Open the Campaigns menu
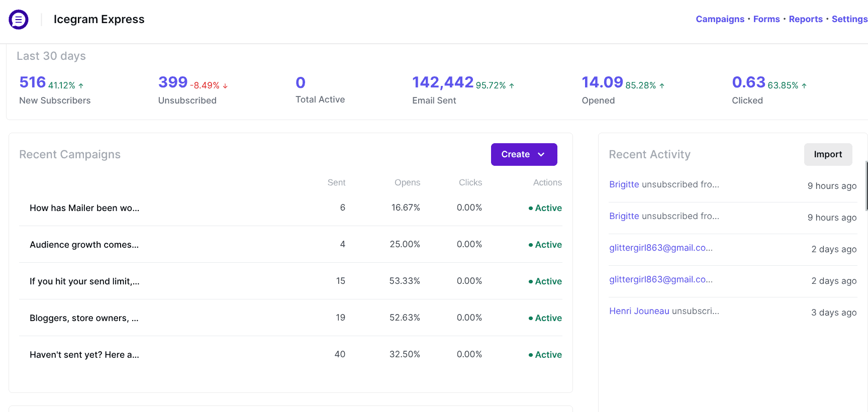This screenshot has height=412, width=868. click(720, 19)
